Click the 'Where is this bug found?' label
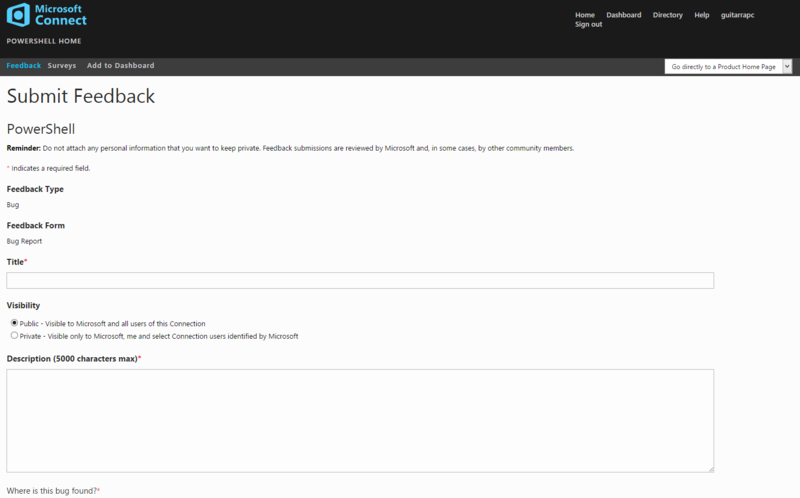Viewport: 800px width, 498px height. click(x=53, y=491)
